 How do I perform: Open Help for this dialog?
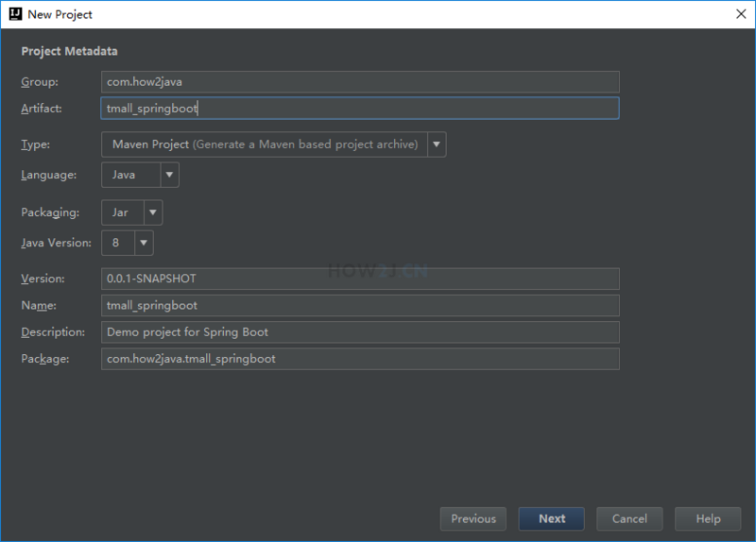pos(708,518)
